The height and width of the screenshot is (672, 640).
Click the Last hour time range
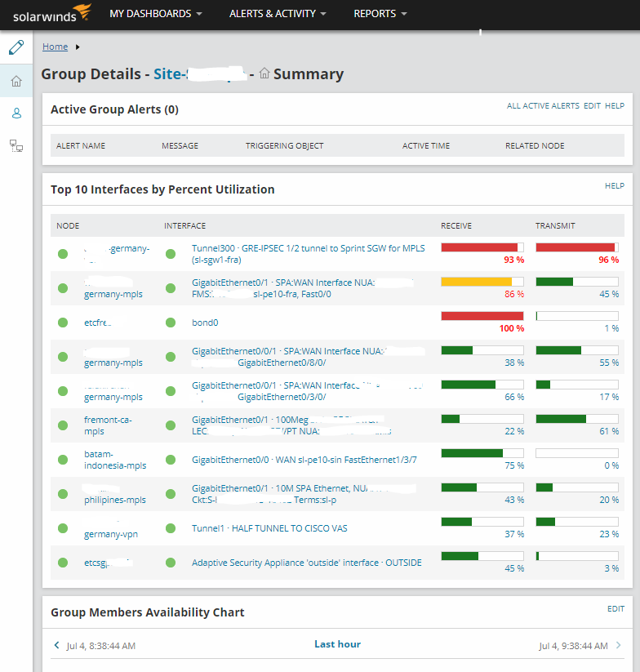[x=338, y=644]
